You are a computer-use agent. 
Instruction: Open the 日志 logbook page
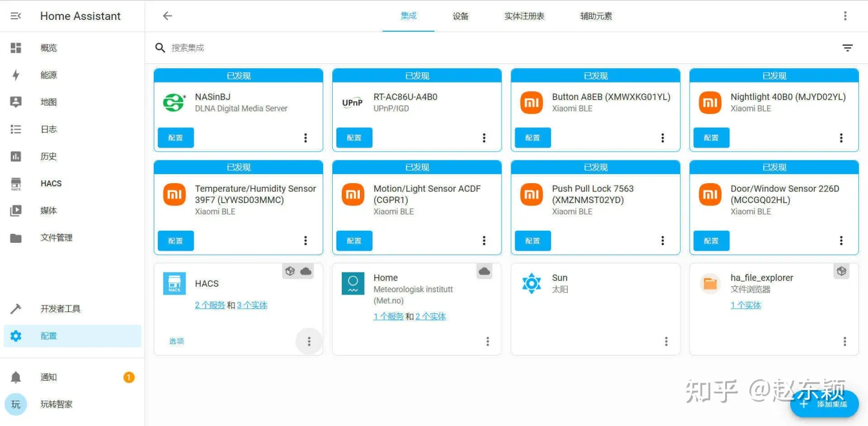click(72, 129)
